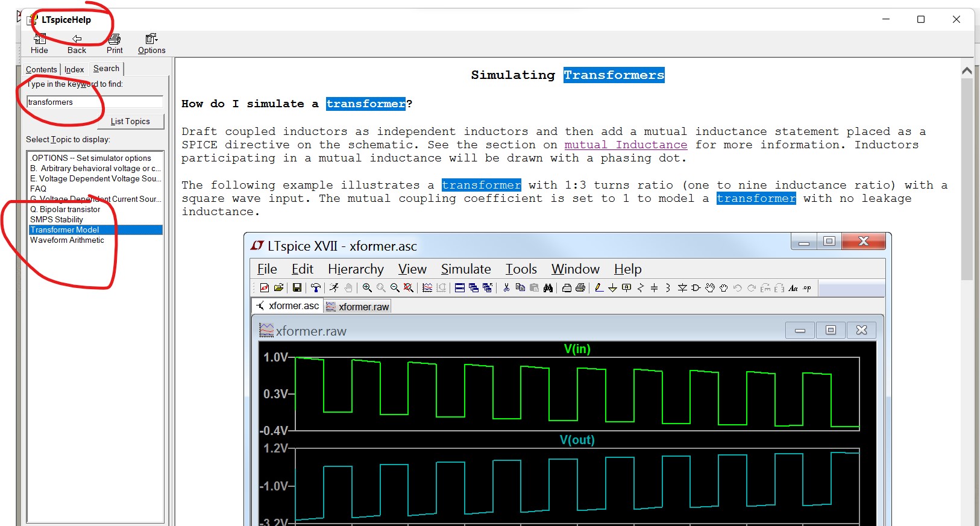This screenshot has width=980, height=526.
Task: Click the Open folder icon in pictured LTspice toolbar
Action: pos(278,288)
